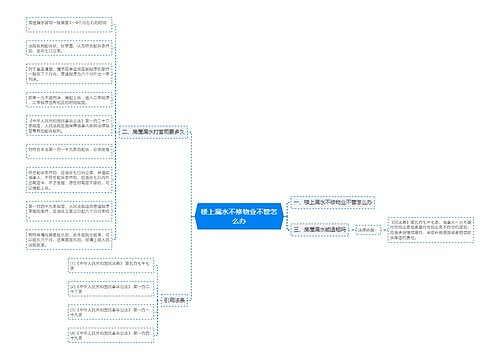Select note starting with 第一百四十九条规定
The width and height of the screenshot is (500, 360).
click(69, 211)
